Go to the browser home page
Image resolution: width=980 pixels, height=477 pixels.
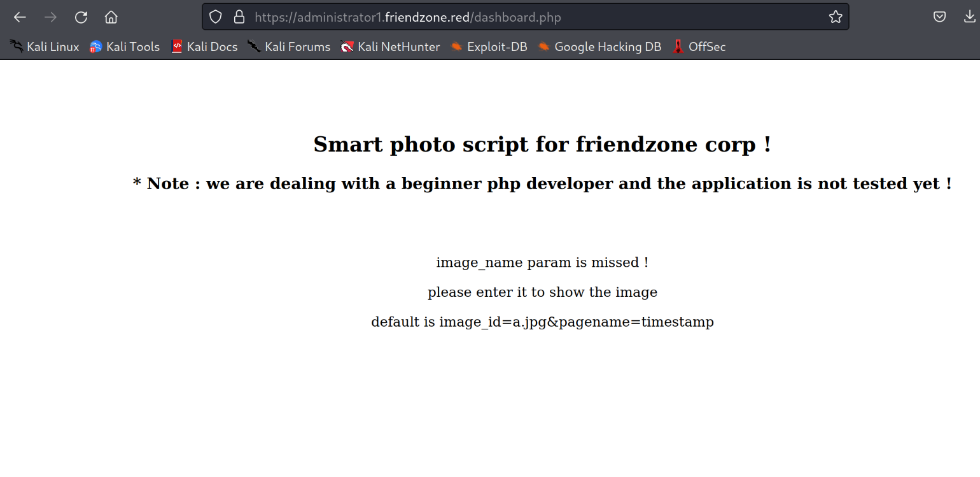tap(111, 17)
